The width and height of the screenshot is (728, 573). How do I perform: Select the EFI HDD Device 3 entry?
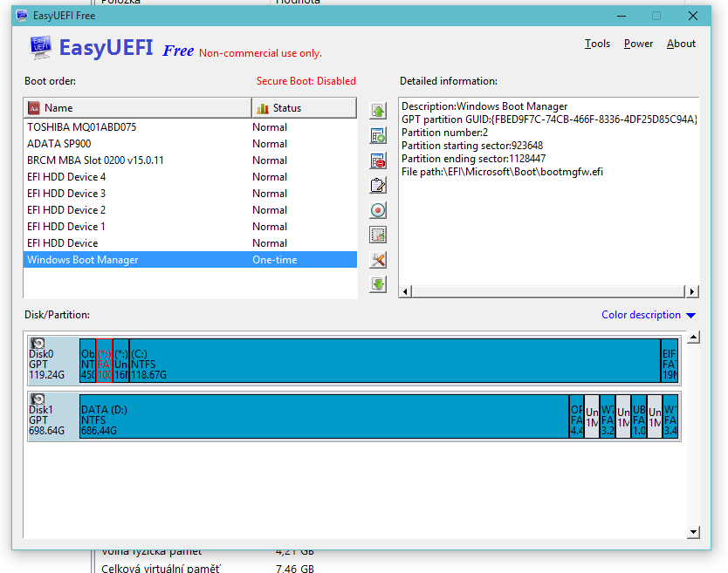point(190,194)
